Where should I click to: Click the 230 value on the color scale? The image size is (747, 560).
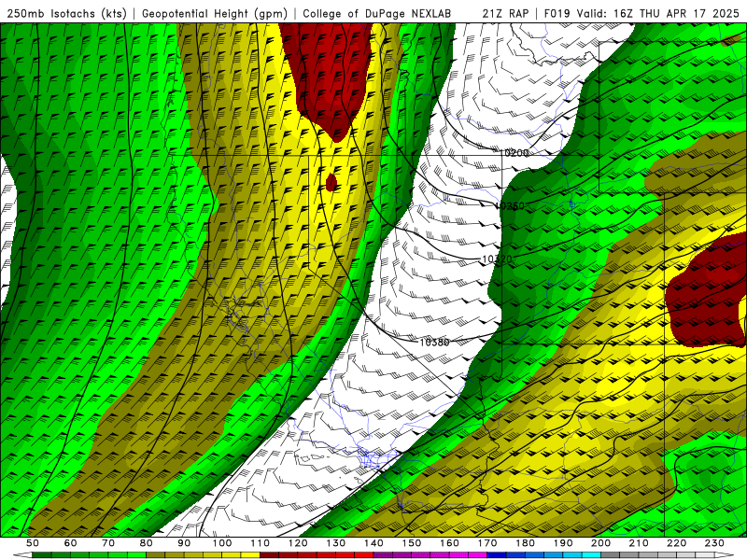714,543
